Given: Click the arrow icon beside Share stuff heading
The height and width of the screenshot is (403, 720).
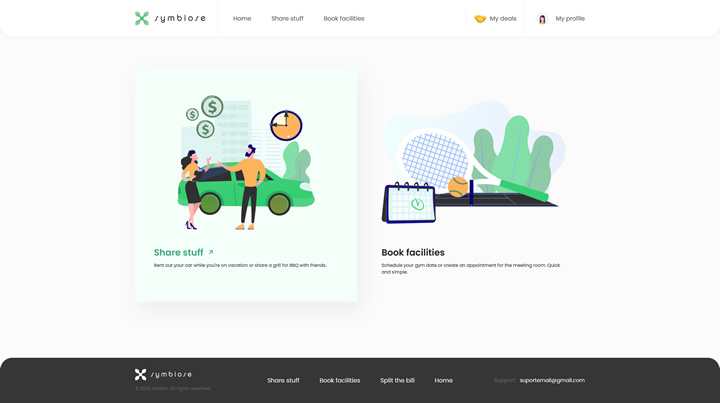Looking at the screenshot, I should [x=211, y=253].
